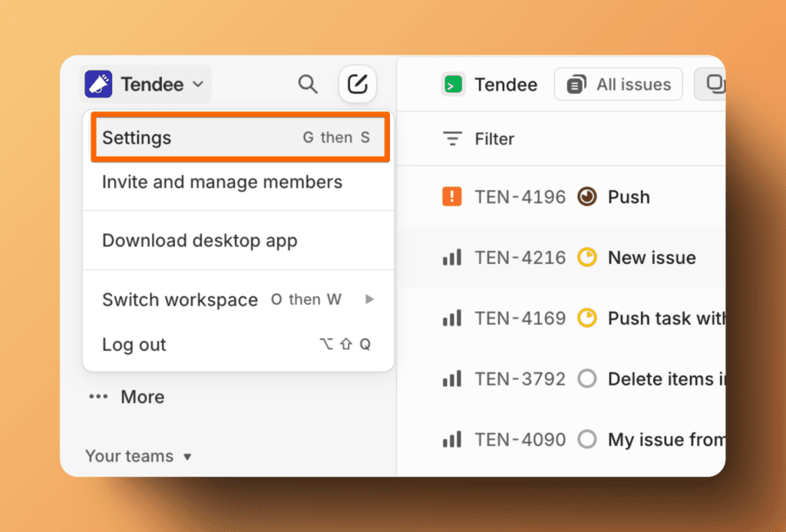Click the green Tendee team icon
This screenshot has width=786, height=532.
click(x=454, y=84)
